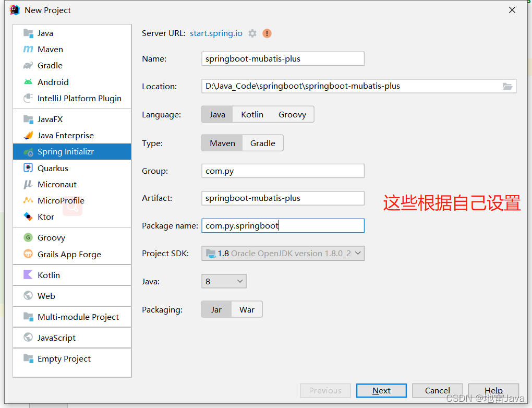Select the Empty Project generator
Screen dimensions: 532x408
click(x=64, y=358)
